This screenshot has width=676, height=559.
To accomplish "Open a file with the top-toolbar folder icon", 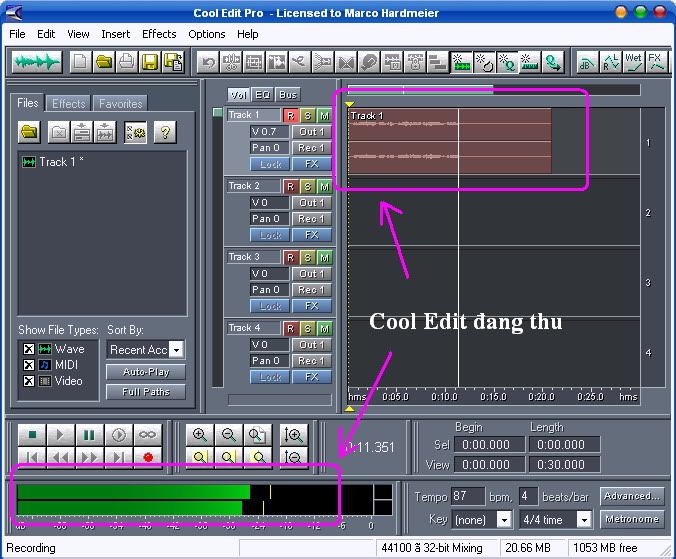I will (104, 62).
